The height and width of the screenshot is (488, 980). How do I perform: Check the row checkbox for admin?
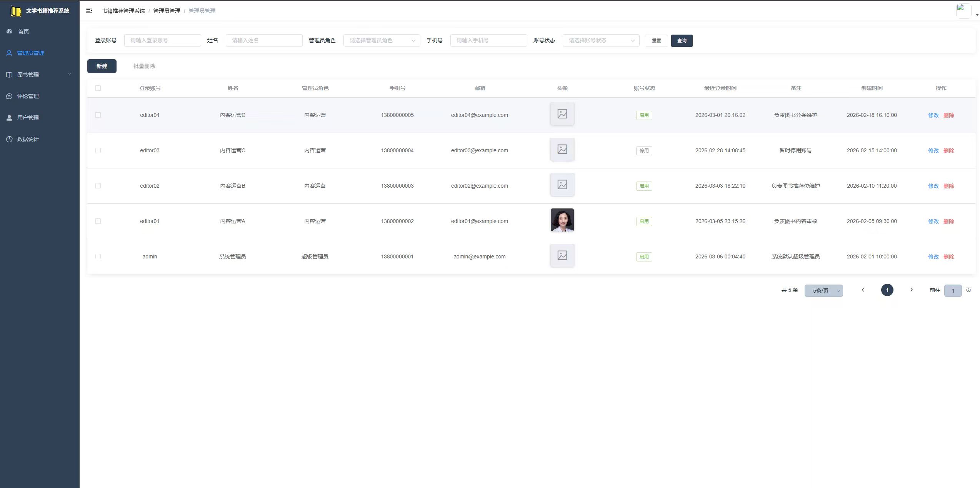[x=98, y=256]
